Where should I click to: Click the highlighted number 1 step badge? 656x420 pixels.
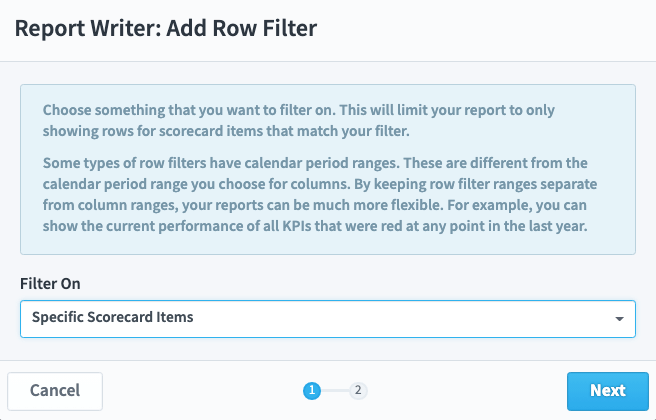point(312,391)
